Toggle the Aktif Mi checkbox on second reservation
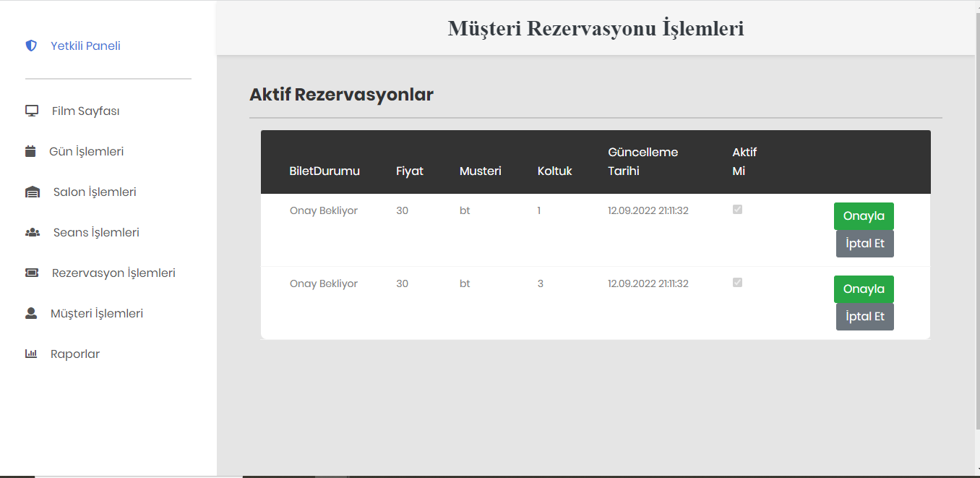Screen dimensions: 980x478 [x=737, y=283]
